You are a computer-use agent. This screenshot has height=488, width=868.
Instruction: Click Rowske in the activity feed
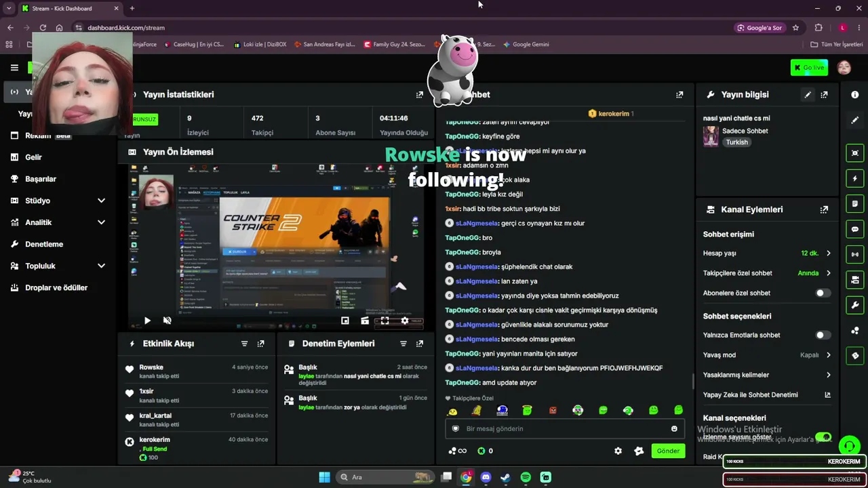[x=151, y=367]
